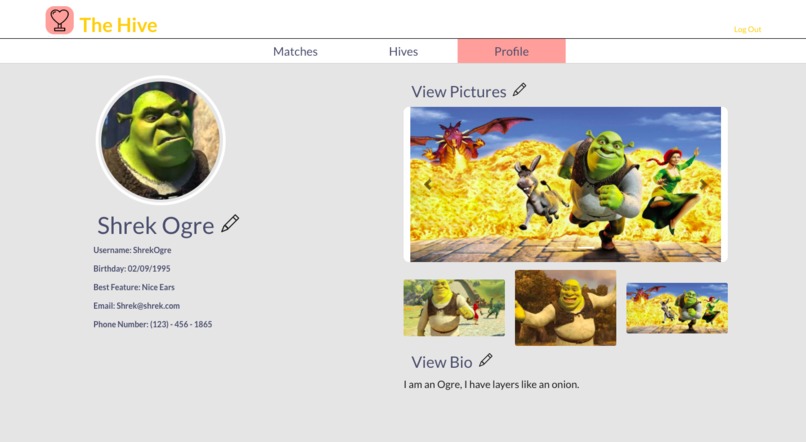
Task: Select thumbnail of Shrek running from fire
Action: coord(677,308)
